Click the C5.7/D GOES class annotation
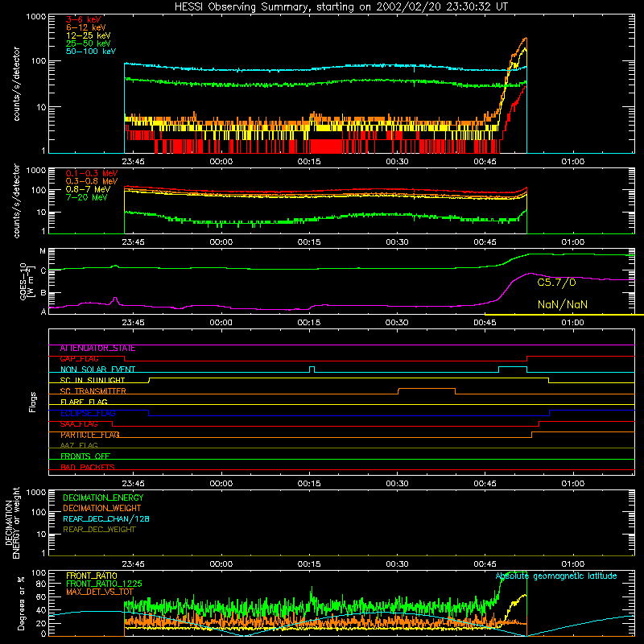 click(556, 283)
